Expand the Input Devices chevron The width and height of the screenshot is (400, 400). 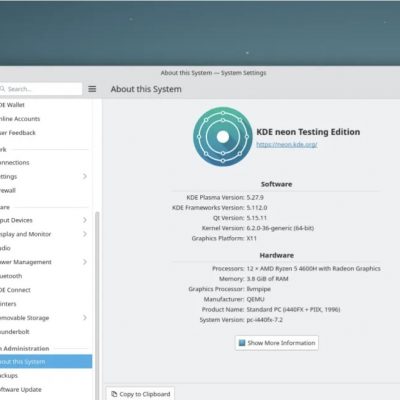point(85,220)
